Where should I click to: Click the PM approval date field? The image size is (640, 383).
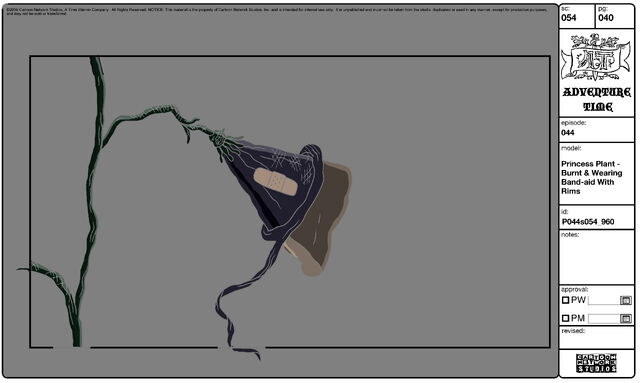(604, 319)
